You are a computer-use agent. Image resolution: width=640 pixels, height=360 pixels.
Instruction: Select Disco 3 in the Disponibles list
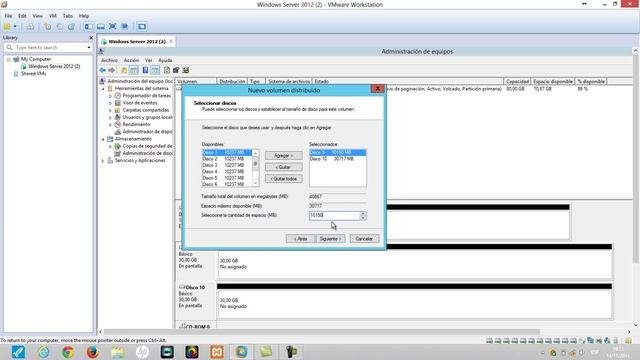point(227,165)
